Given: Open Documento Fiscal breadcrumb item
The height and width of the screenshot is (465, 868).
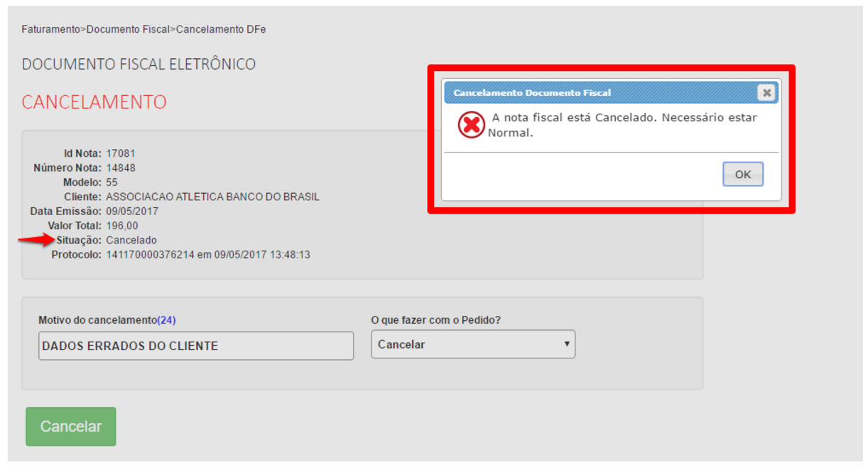Looking at the screenshot, I should 129,29.
